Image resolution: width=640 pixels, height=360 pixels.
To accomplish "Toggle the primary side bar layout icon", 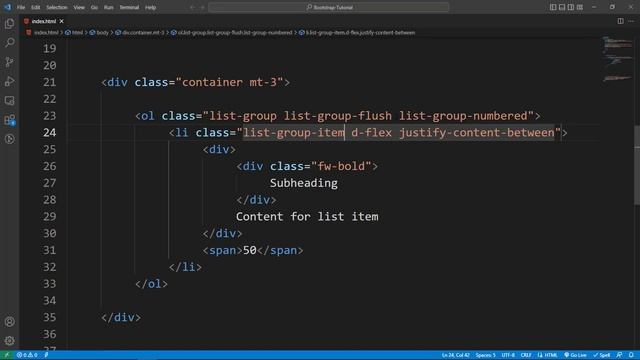I will pyautogui.click(x=553, y=7).
